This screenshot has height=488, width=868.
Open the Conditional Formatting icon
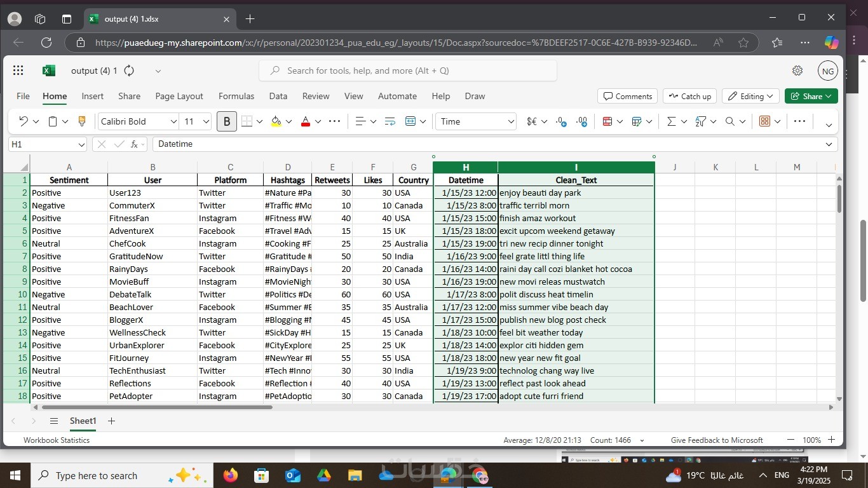[607, 121]
